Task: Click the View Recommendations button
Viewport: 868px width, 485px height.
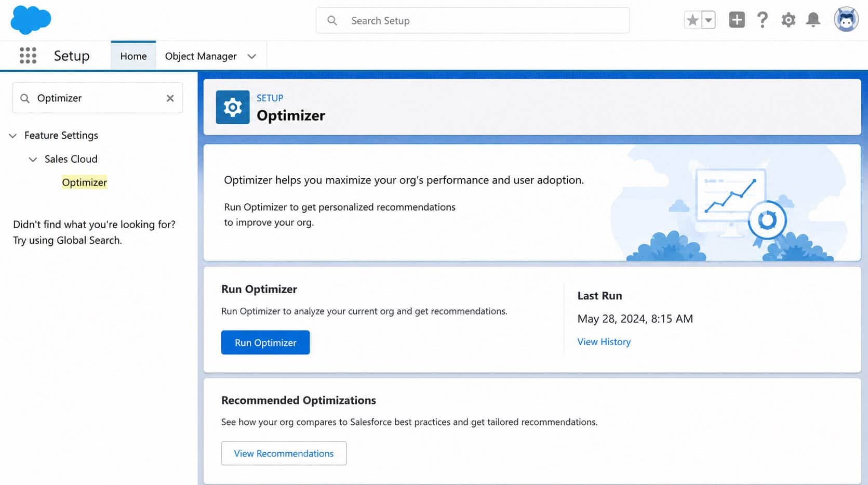Action: tap(284, 453)
